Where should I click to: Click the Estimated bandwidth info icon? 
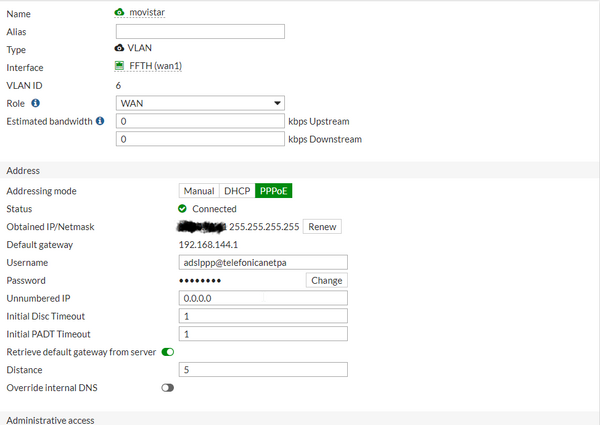point(100,121)
